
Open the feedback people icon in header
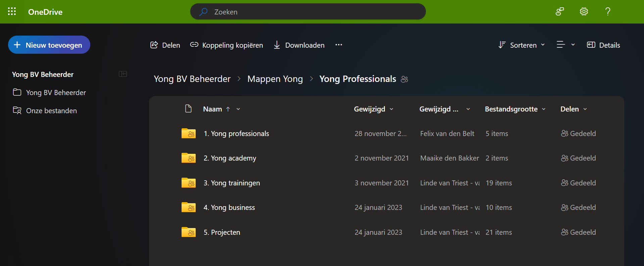pyautogui.click(x=560, y=11)
